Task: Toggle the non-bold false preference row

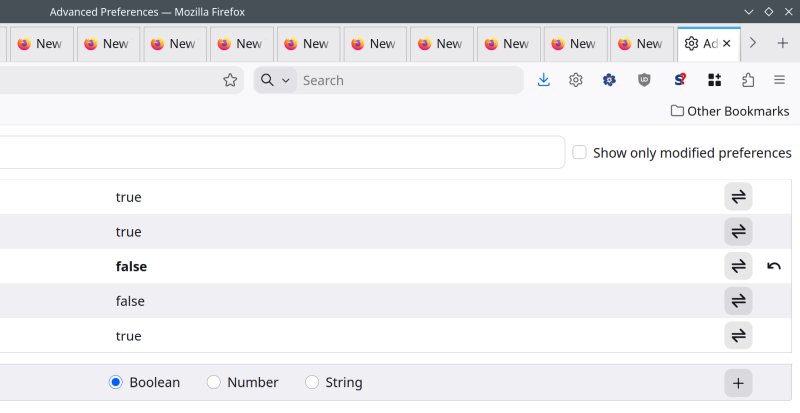Action: (738, 301)
